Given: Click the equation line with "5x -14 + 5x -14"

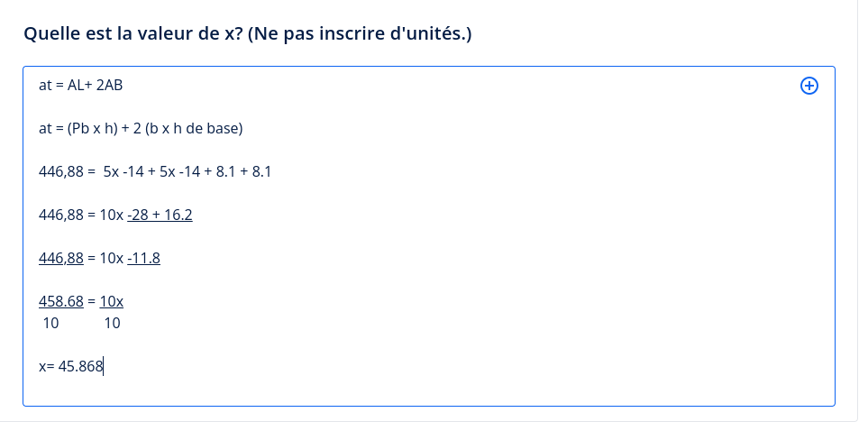Looking at the screenshot, I should point(155,171).
